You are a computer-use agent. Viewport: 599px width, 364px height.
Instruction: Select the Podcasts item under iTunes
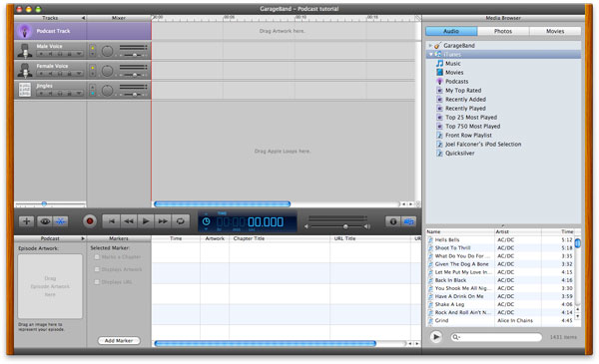pos(456,81)
